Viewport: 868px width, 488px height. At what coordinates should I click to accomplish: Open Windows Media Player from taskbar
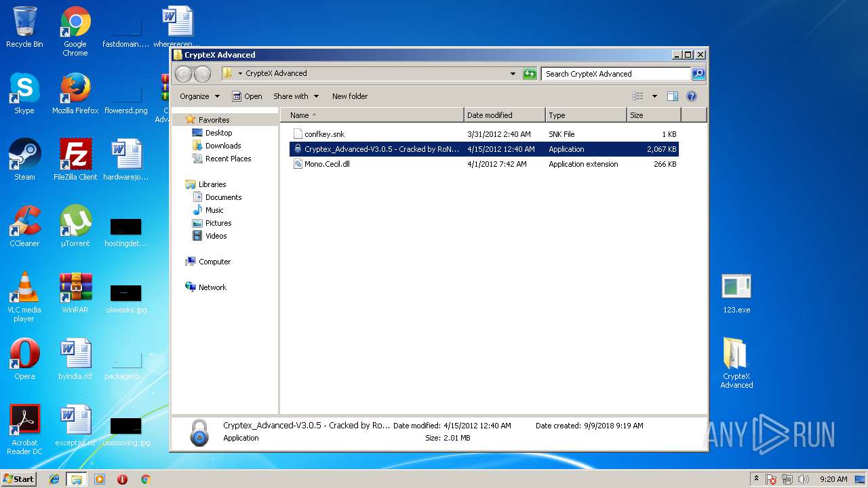point(100,479)
